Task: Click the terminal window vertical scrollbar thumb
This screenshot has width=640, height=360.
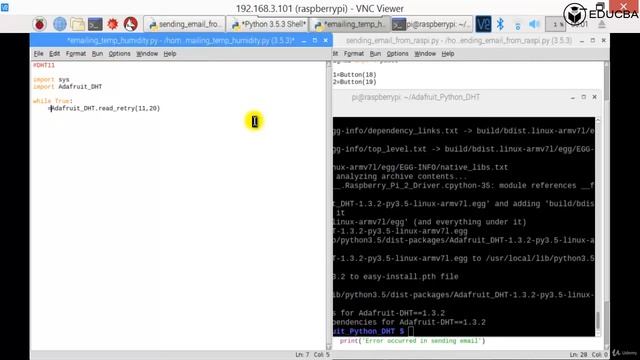Action: [x=598, y=320]
